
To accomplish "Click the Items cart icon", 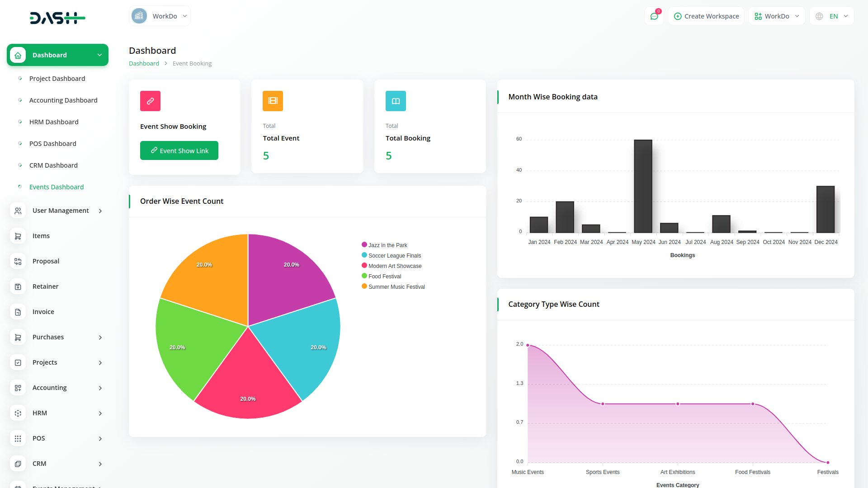I will point(18,236).
